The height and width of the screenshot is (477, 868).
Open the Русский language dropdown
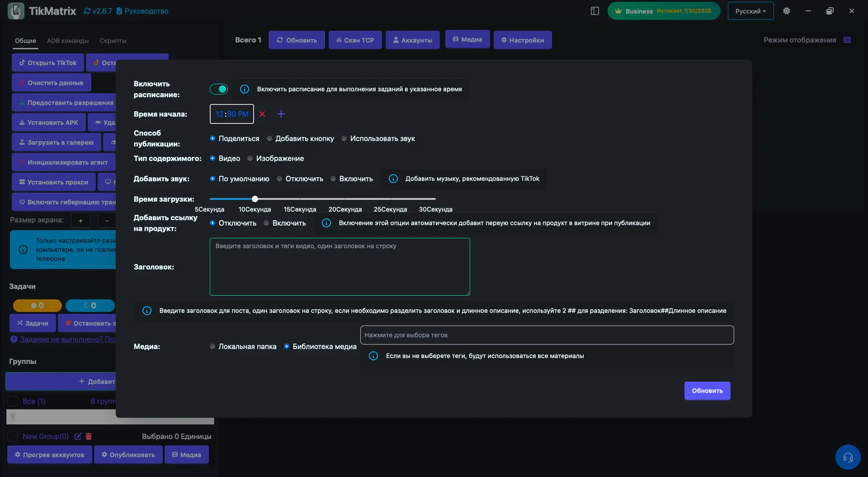(x=750, y=11)
